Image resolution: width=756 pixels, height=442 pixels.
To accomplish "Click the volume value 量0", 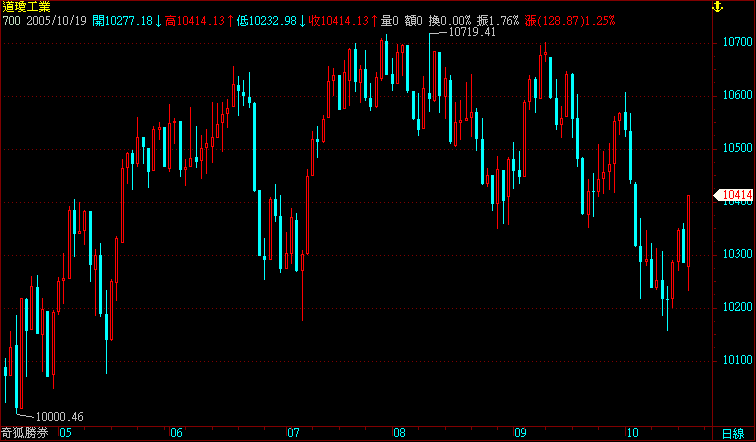I will [x=390, y=21].
